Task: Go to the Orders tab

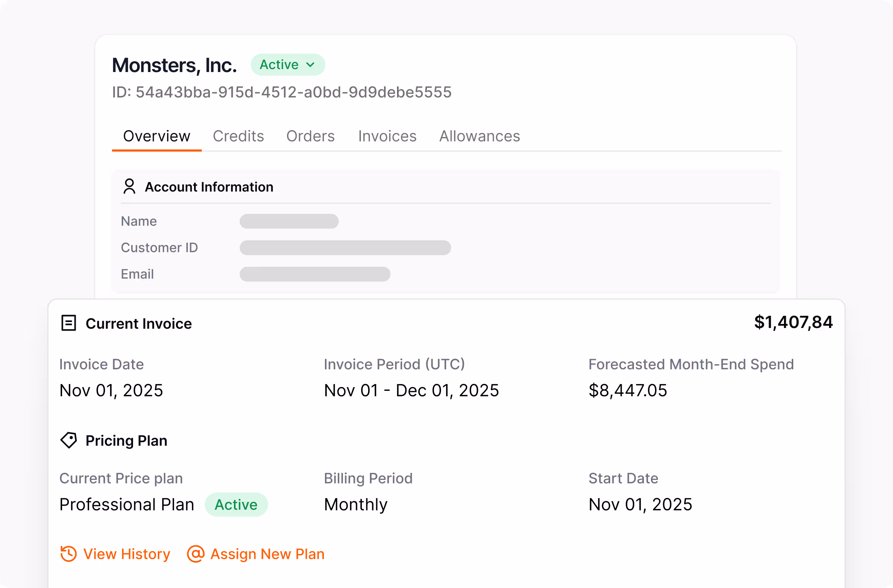Action: [x=310, y=136]
